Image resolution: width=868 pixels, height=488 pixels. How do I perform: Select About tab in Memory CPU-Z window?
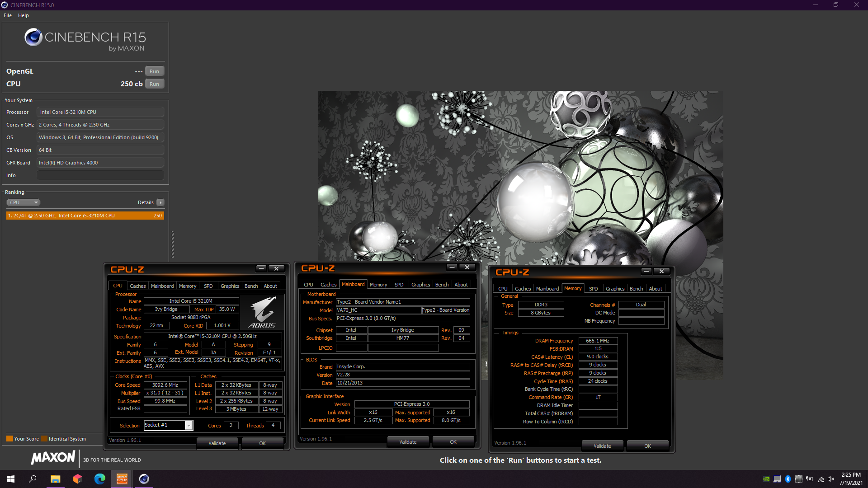655,289
